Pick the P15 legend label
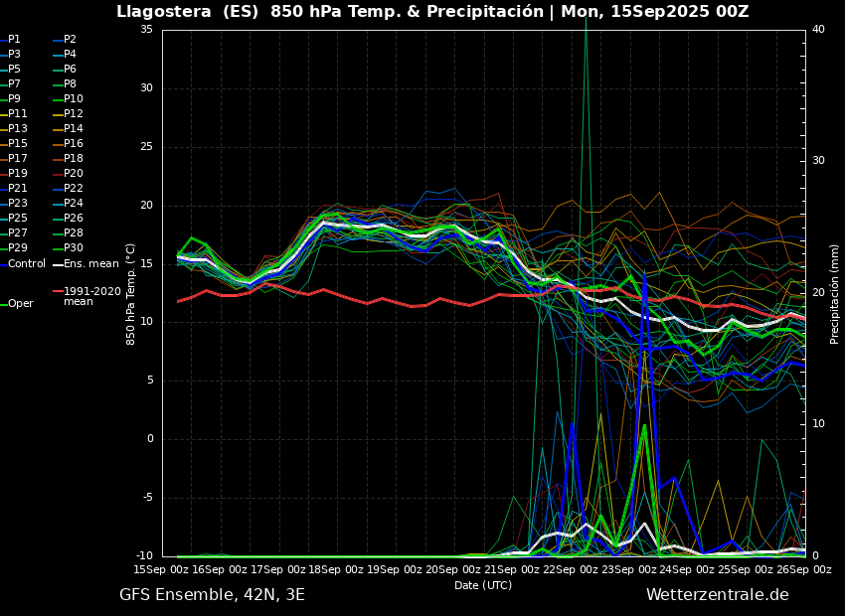Screen dimensions: 845x616 [18, 144]
